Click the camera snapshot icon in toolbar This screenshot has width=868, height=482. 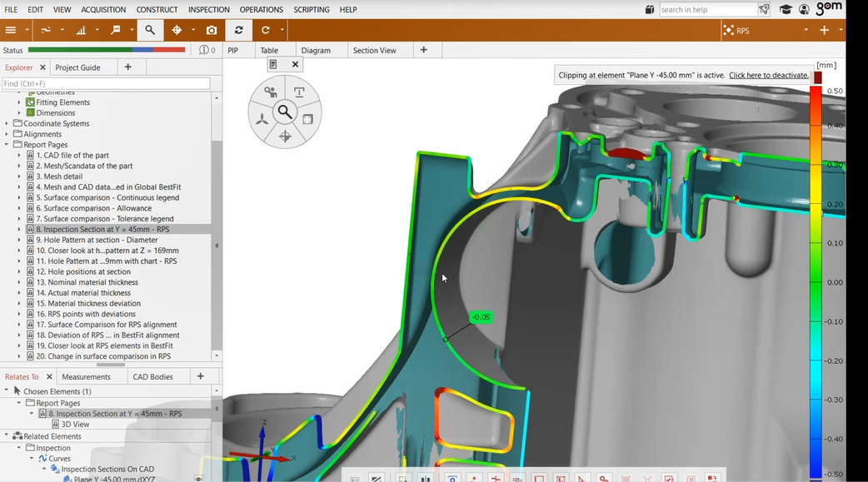click(x=212, y=30)
